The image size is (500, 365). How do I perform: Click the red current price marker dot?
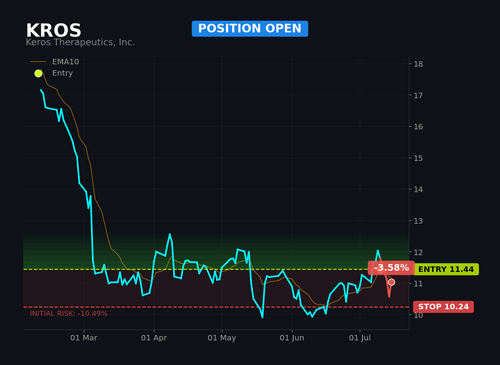click(392, 282)
